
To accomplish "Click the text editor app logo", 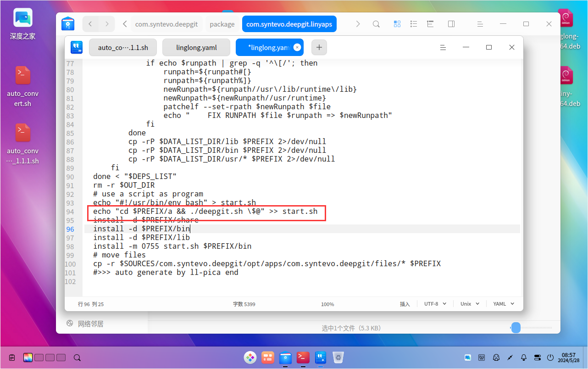I will [x=77, y=47].
